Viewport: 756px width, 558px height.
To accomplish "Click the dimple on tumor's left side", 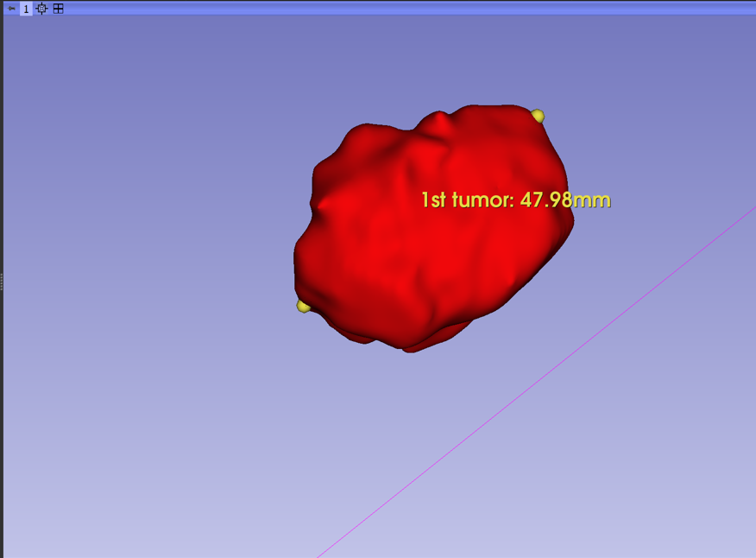I will click(x=320, y=205).
